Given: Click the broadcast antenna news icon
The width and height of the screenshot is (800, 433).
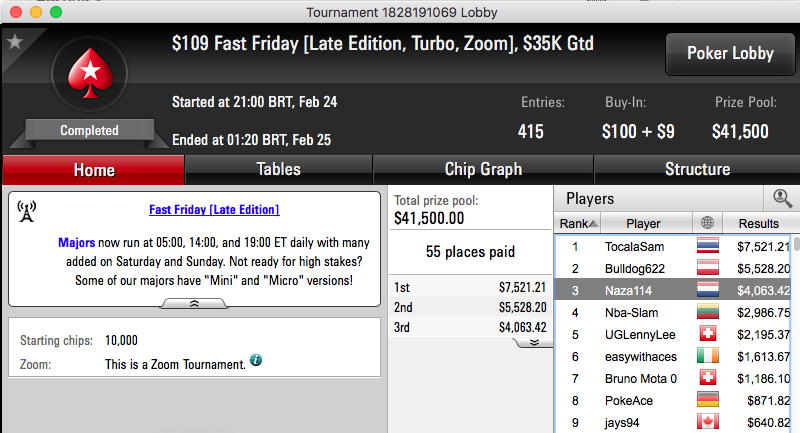Looking at the screenshot, I should point(27,211).
